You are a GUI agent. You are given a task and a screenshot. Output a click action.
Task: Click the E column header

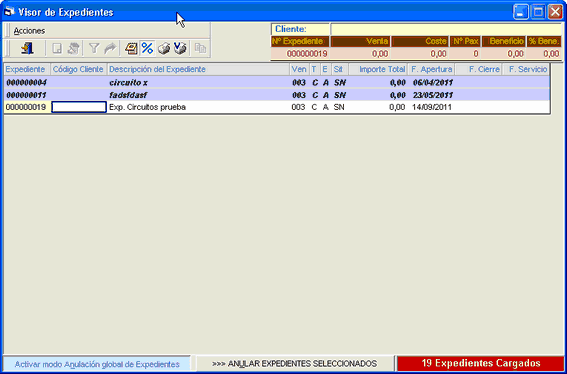pos(325,69)
